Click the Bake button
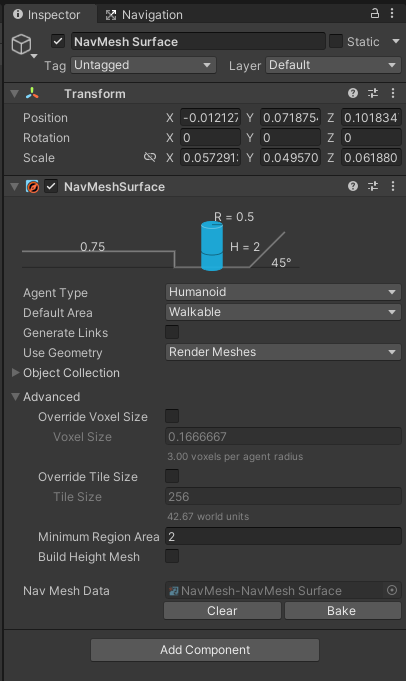The height and width of the screenshot is (681, 406). pyautogui.click(x=343, y=611)
